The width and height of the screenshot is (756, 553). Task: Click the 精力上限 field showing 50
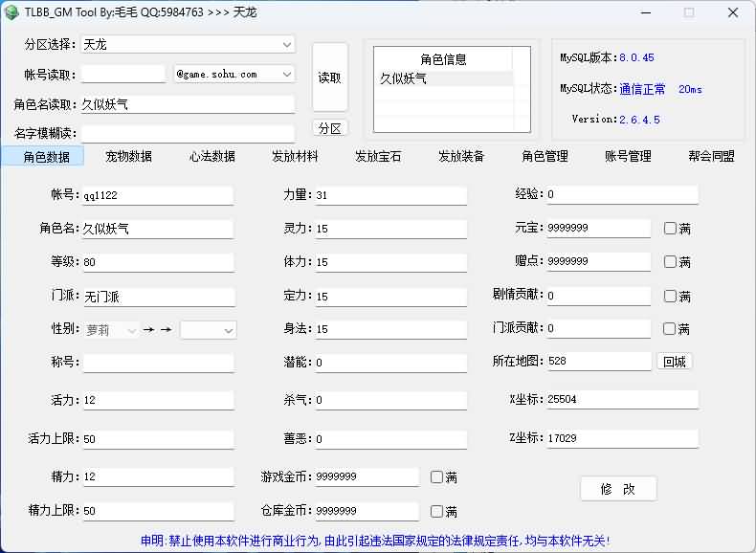pos(158,511)
